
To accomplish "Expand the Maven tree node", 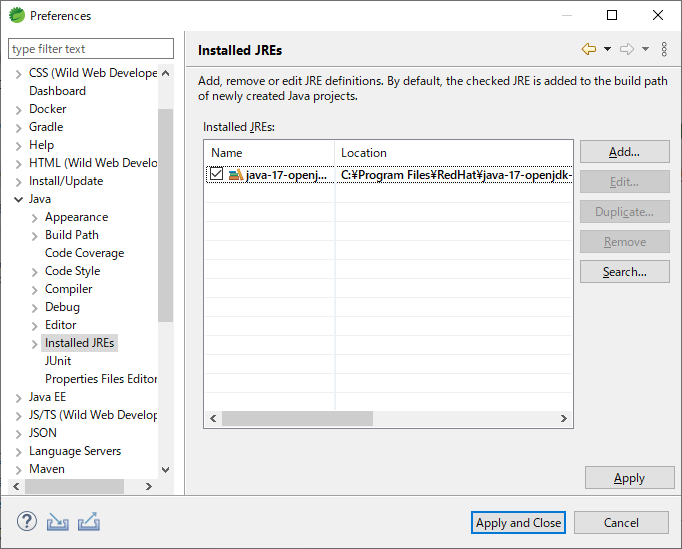I will 18,470.
